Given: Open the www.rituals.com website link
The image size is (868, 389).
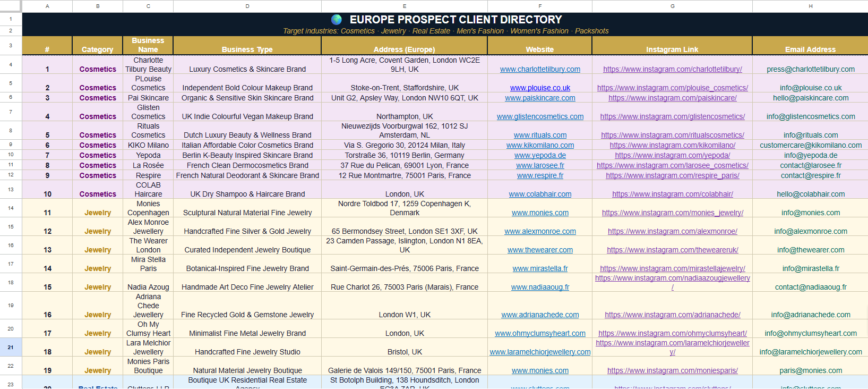Looking at the screenshot, I should [x=540, y=135].
